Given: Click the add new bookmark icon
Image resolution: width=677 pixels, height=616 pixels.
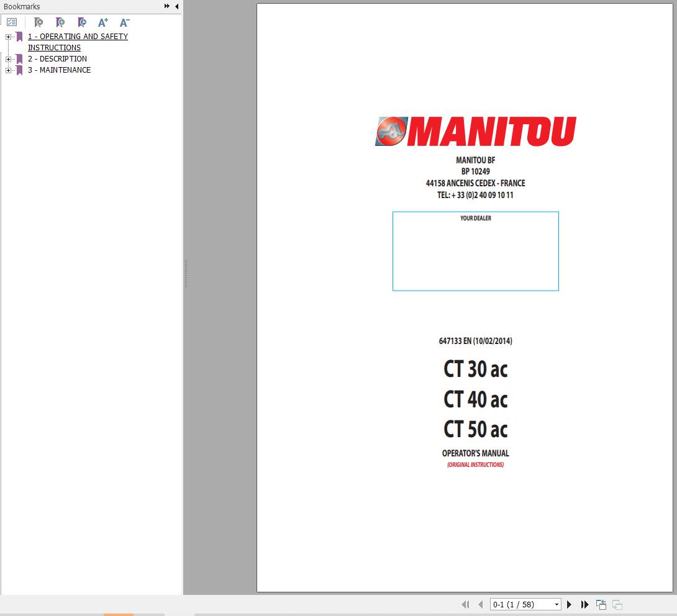Looking at the screenshot, I should [x=60, y=22].
